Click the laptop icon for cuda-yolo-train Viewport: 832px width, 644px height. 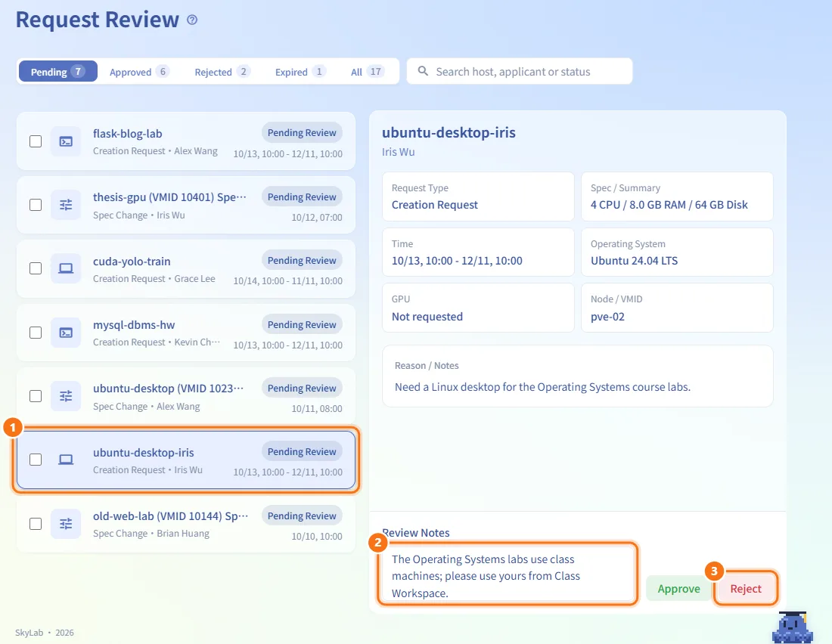coord(66,268)
